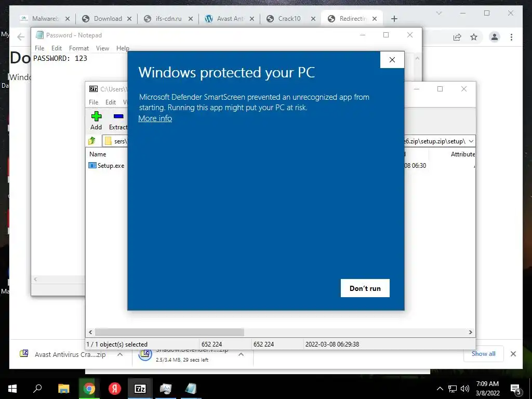Screen dimensions: 532x399
Task: Select Setup.exe in 7-Zip file list
Action: (107, 166)
